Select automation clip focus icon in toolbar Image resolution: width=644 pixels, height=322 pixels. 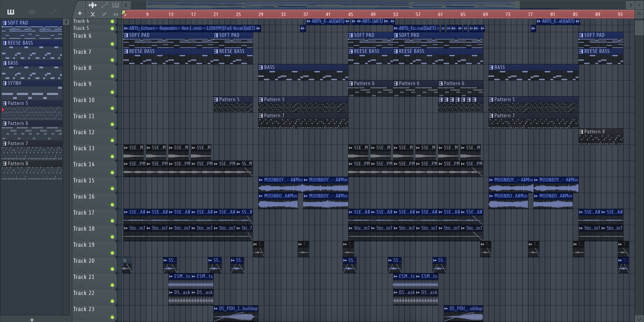click(x=104, y=5)
